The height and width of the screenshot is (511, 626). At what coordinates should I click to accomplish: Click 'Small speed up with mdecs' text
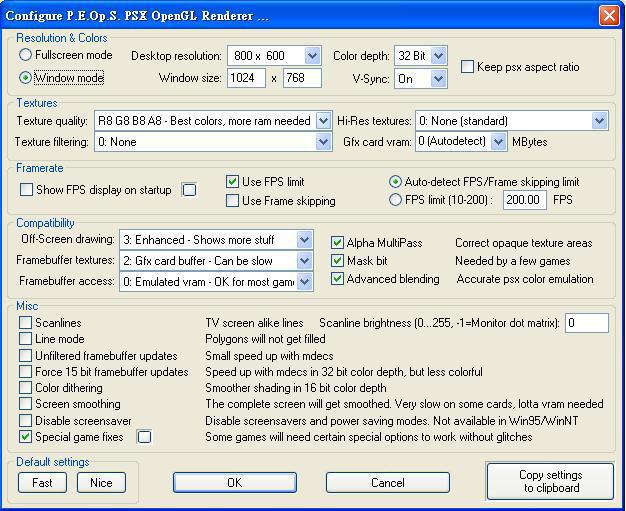pyautogui.click(x=269, y=356)
